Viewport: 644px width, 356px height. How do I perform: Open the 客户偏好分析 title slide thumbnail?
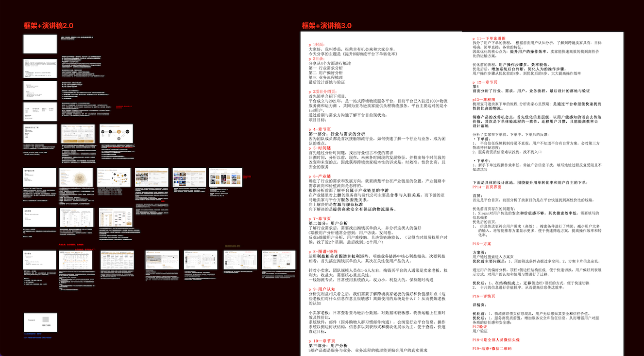pyautogui.click(x=40, y=178)
